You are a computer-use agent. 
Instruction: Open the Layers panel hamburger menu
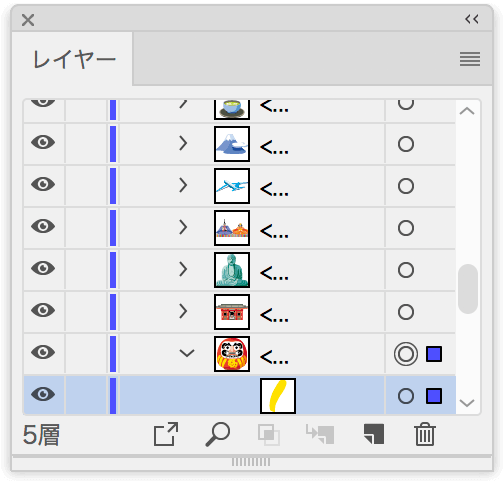(470, 59)
